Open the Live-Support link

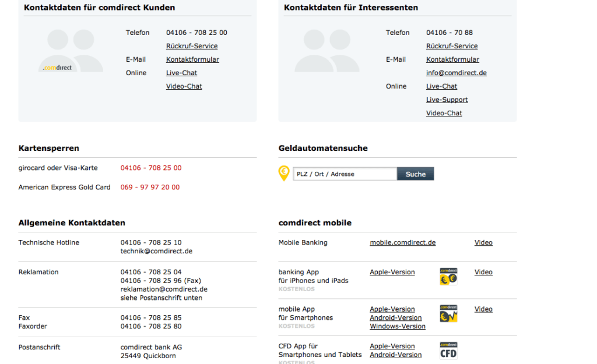pos(447,100)
